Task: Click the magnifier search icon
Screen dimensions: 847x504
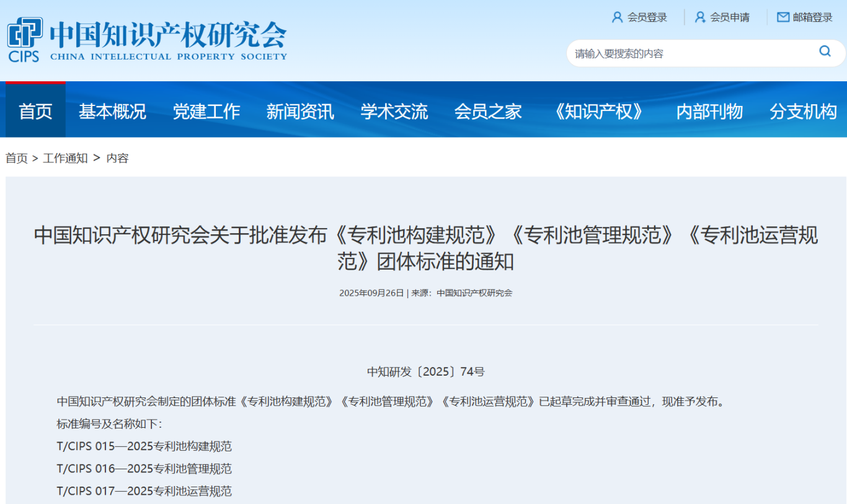Action: pos(825,51)
